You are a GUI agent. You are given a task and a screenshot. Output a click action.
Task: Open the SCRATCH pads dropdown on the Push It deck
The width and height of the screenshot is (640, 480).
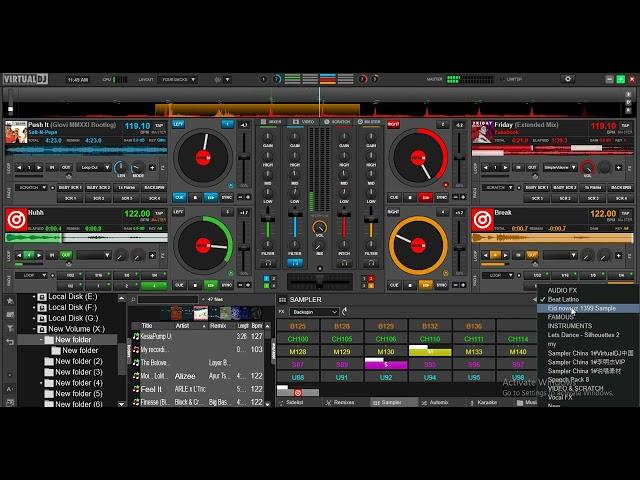tap(32, 188)
